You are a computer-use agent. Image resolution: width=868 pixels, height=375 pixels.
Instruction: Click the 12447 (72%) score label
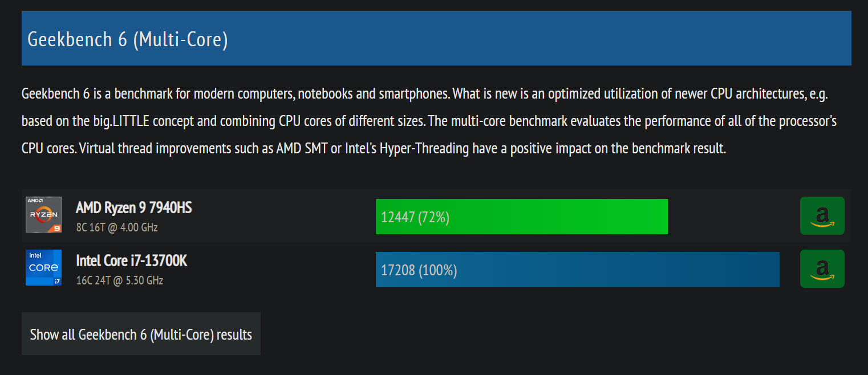415,217
